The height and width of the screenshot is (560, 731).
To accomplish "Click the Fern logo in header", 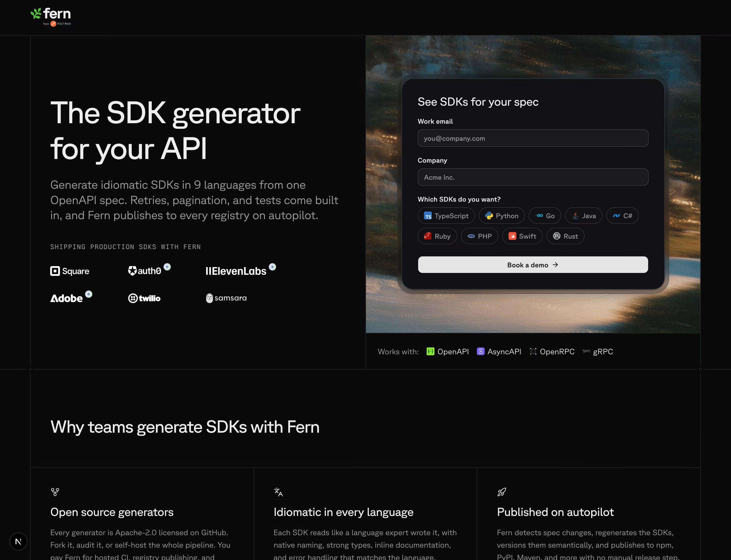I will coord(50,14).
